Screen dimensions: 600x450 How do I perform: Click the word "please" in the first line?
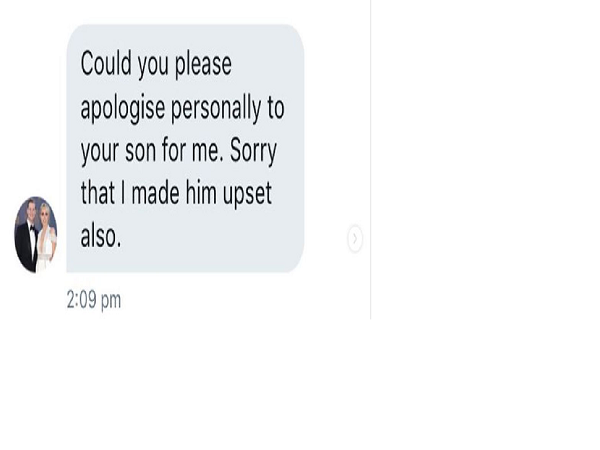pos(203,66)
